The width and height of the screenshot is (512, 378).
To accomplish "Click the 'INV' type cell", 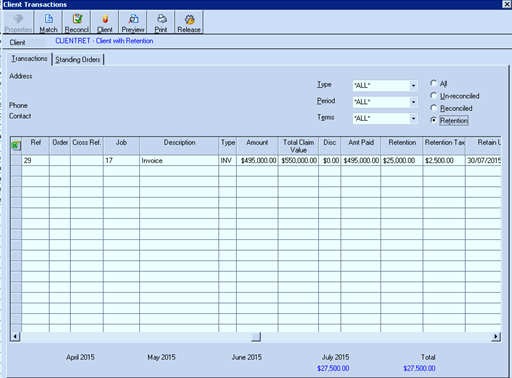I will [x=228, y=160].
